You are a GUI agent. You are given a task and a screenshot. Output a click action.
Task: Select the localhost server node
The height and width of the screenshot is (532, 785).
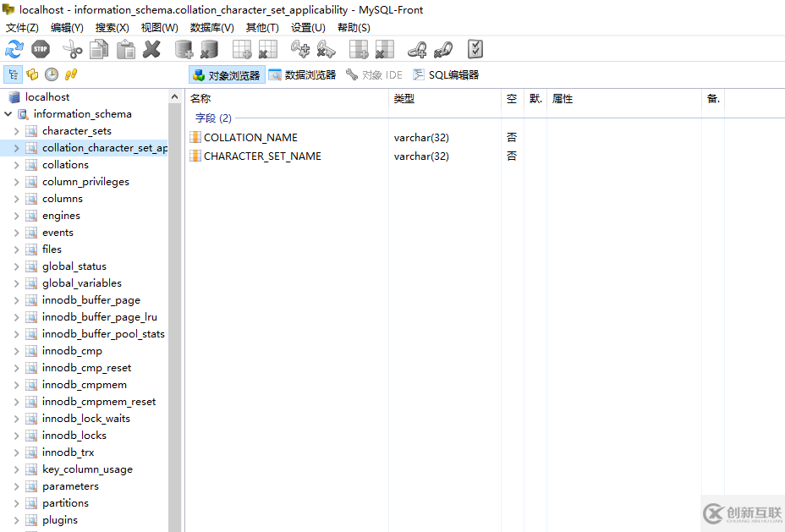point(47,97)
